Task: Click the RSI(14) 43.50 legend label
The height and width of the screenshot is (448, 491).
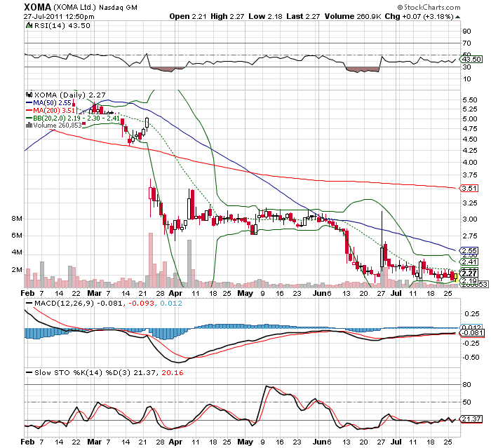Action: point(62,26)
